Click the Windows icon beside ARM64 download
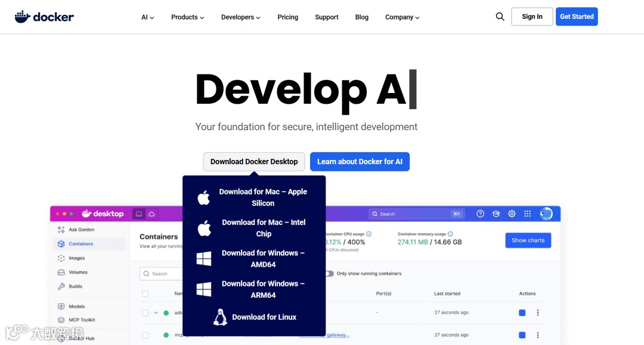644x345 pixels. (x=204, y=289)
